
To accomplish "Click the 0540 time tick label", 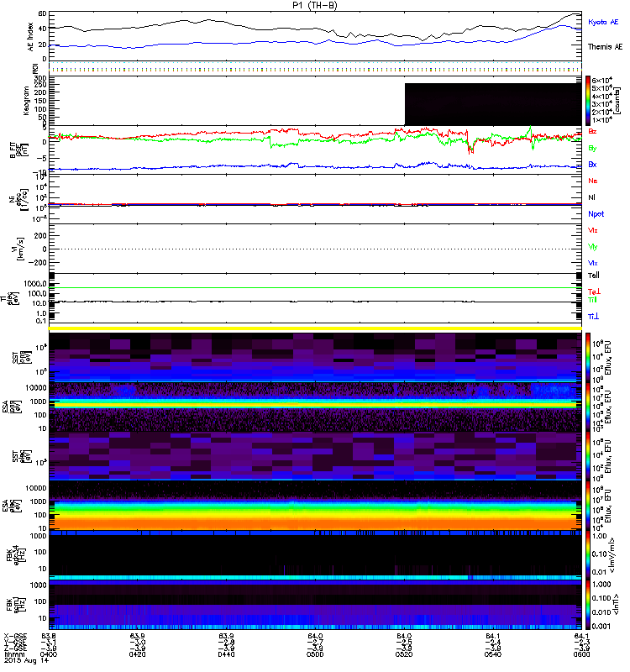I will click(493, 654).
